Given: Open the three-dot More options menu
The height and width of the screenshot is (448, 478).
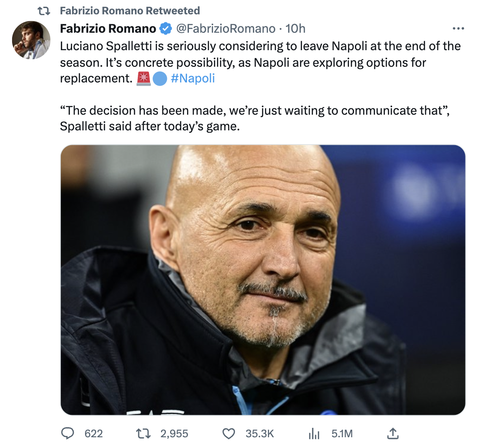Looking at the screenshot, I should tap(458, 29).
